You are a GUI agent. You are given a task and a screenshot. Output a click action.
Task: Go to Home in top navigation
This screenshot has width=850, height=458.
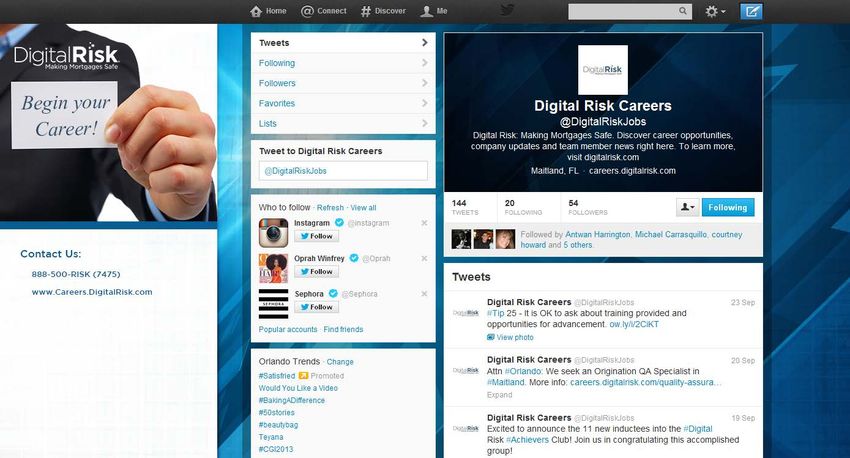coord(268,11)
